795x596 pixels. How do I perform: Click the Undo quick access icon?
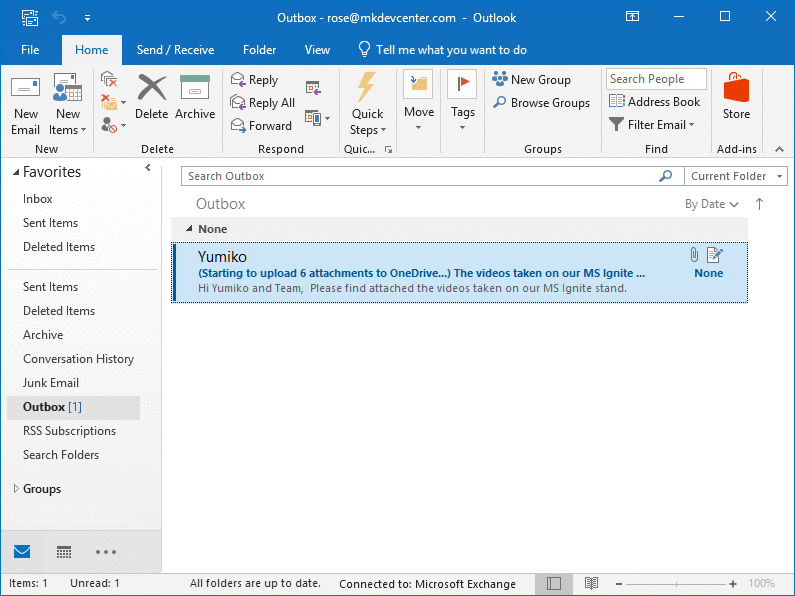[x=59, y=18]
